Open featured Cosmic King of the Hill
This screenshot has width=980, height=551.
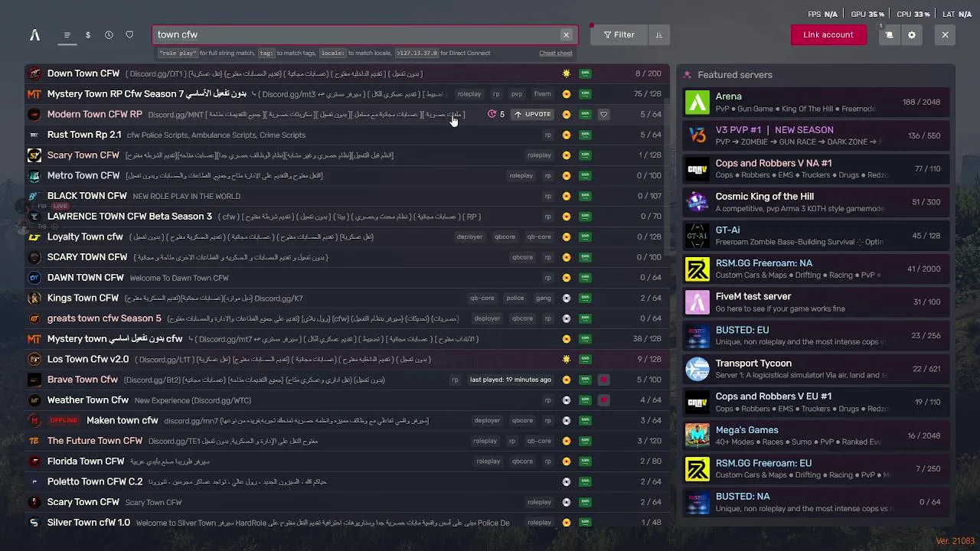point(816,202)
